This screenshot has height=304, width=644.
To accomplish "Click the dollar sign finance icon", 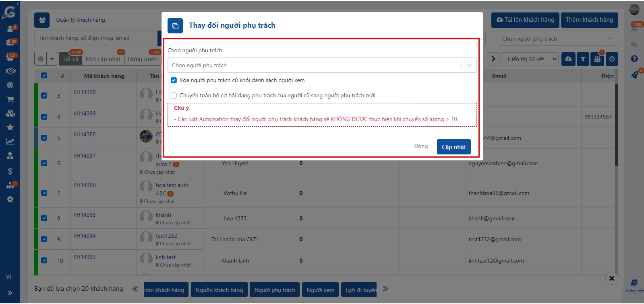I will point(10,171).
